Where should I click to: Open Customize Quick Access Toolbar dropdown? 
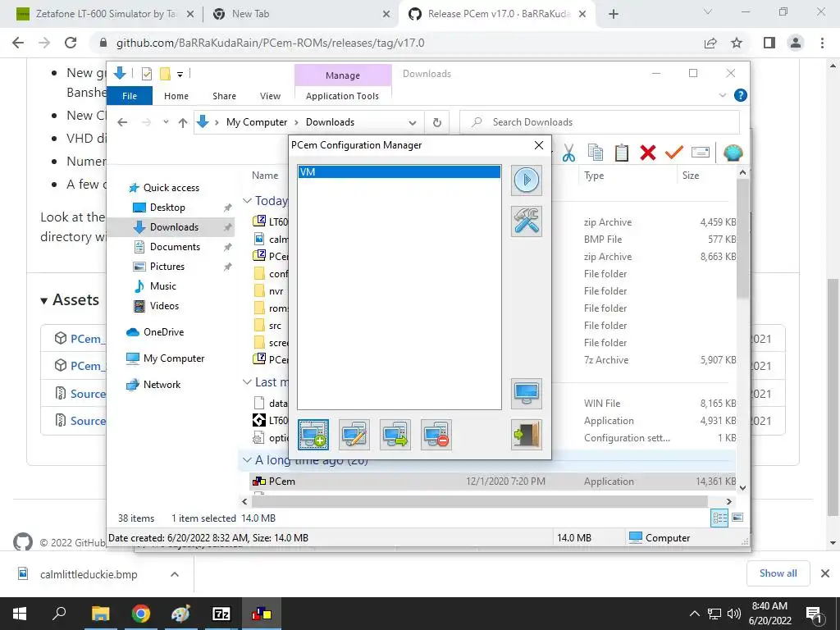click(x=180, y=75)
